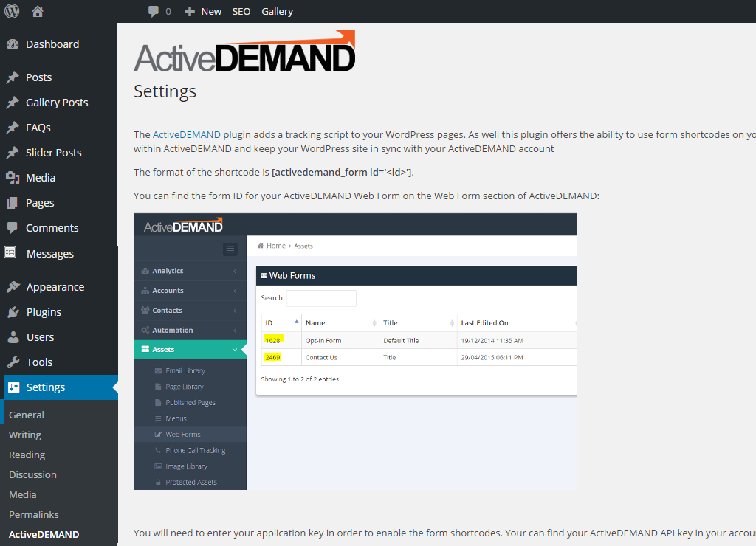Click the Messages list icon

click(x=10, y=252)
